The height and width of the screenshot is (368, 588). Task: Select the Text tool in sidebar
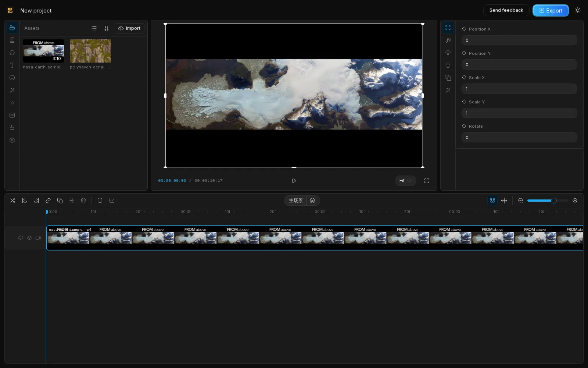coord(12,65)
